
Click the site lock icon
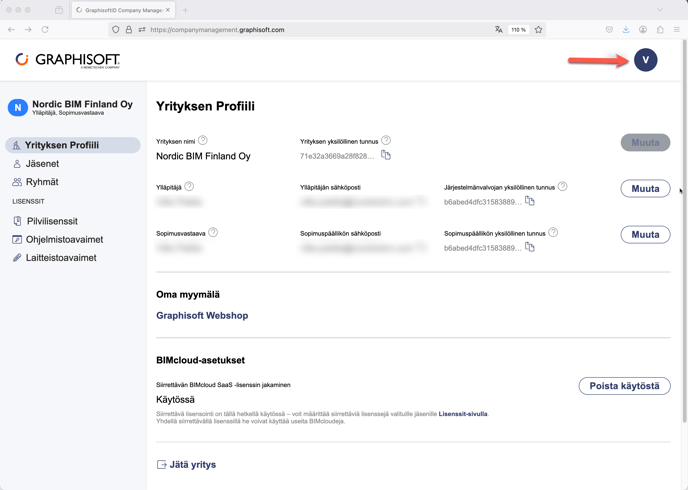coord(129,29)
